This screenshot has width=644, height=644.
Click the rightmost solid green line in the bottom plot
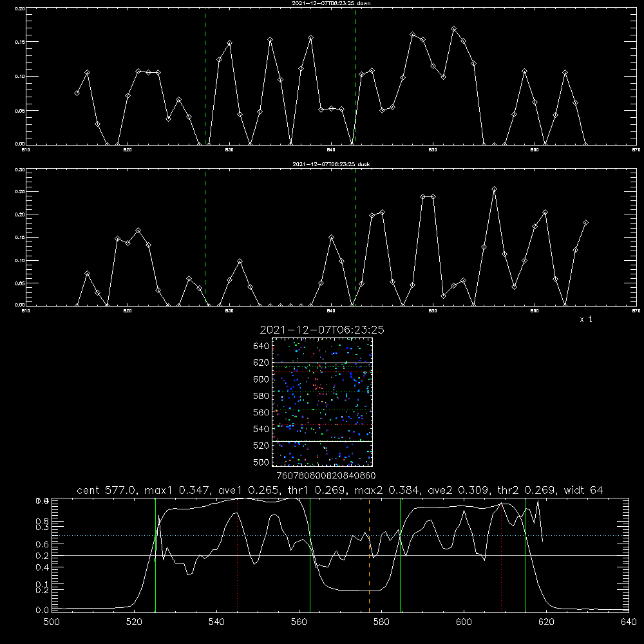click(x=526, y=555)
